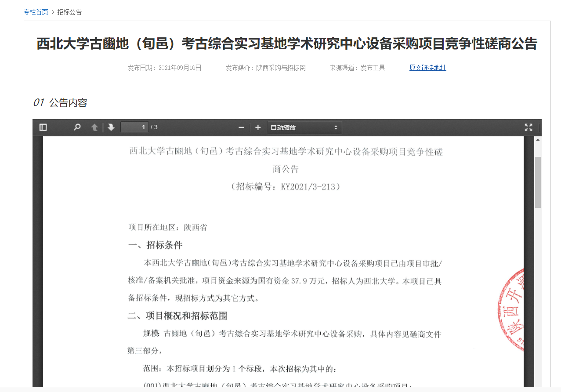Click the scrollbar up arrow

coord(538,140)
